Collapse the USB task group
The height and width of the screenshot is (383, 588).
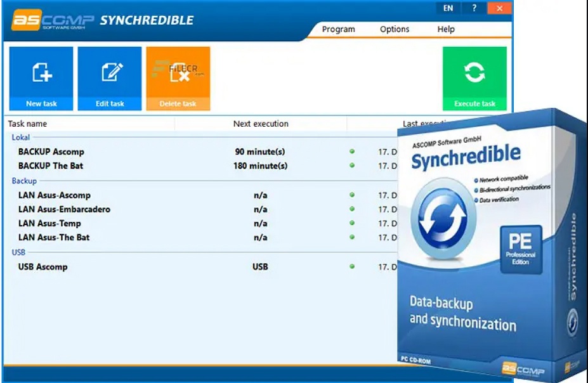tap(18, 252)
